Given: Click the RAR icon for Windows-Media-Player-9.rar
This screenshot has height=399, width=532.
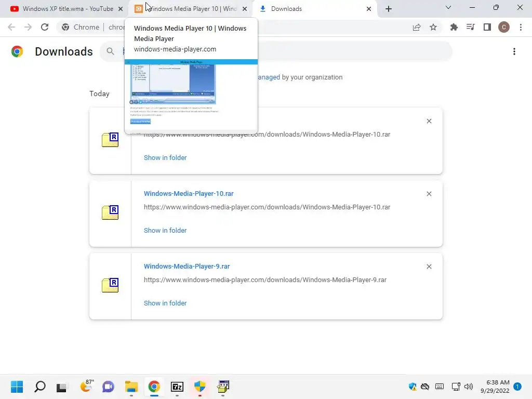Looking at the screenshot, I should point(110,285).
